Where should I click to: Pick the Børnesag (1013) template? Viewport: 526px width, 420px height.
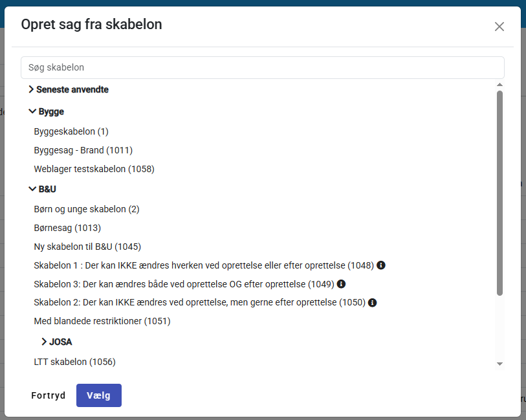coord(67,228)
